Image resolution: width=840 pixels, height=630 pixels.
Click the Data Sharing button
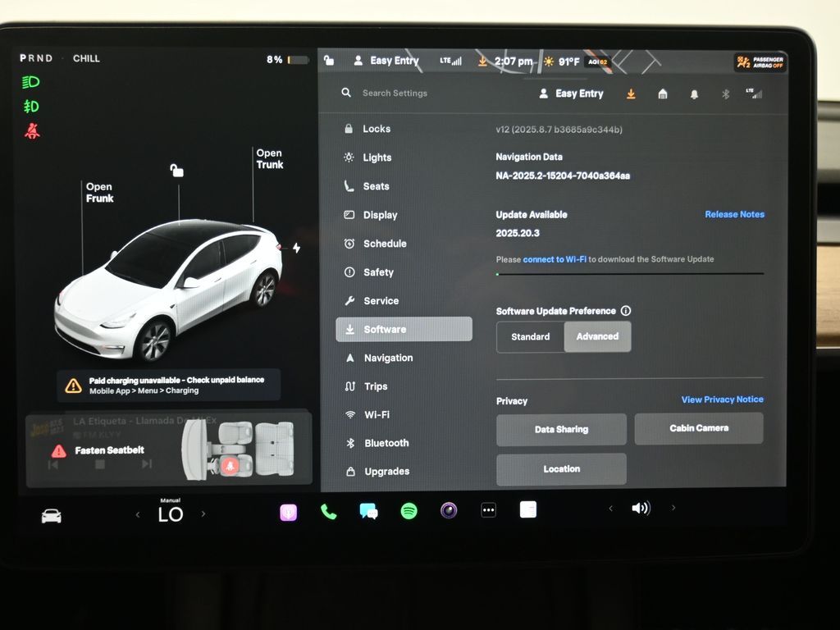tap(561, 429)
